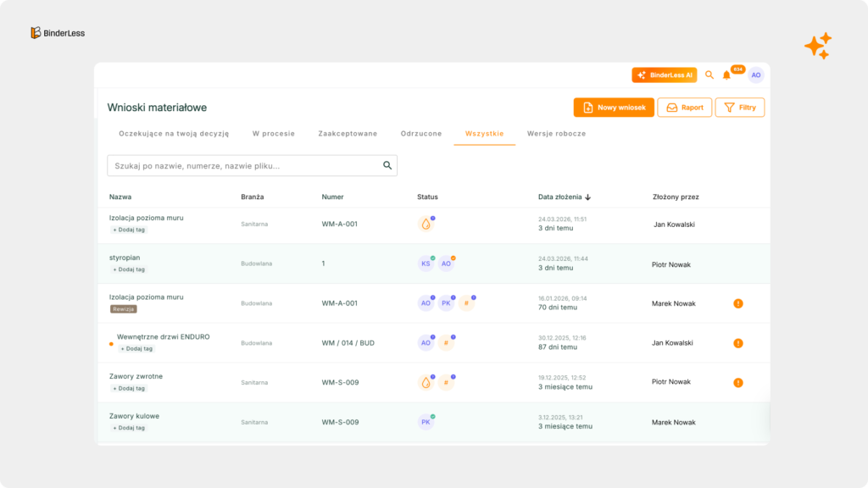The height and width of the screenshot is (488, 868).
Task: Click warning icon in Wewnętrzne drzwi ENDURO row
Action: 737,343
